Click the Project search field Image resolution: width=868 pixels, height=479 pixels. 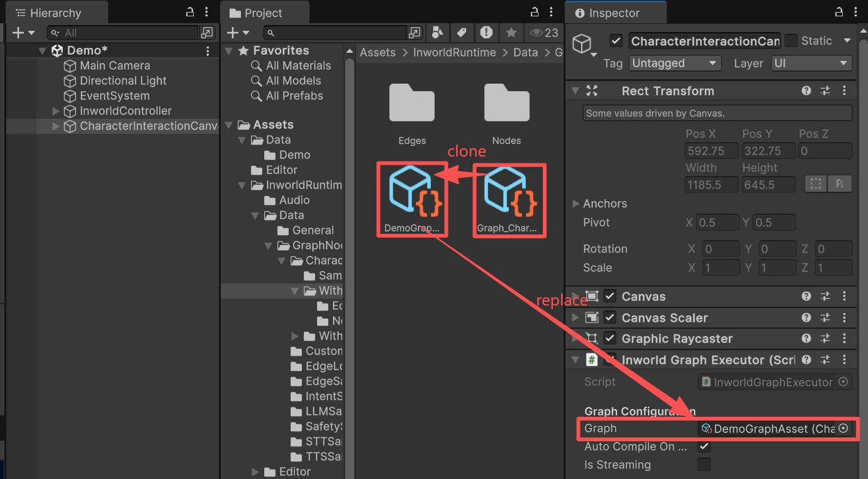coord(335,33)
